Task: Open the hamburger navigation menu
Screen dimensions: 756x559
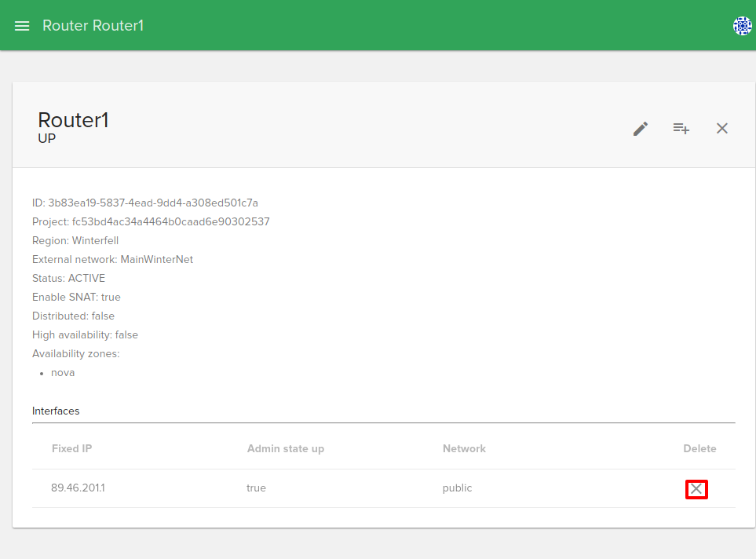Action: (22, 26)
